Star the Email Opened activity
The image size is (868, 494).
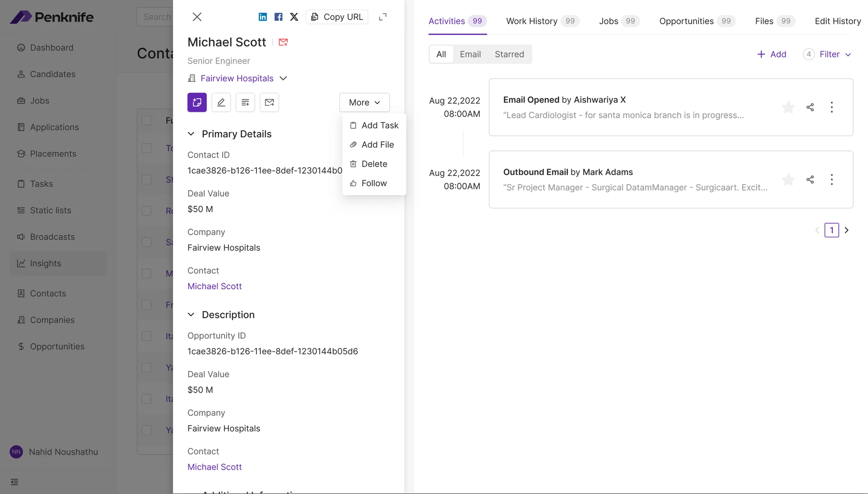coord(788,107)
